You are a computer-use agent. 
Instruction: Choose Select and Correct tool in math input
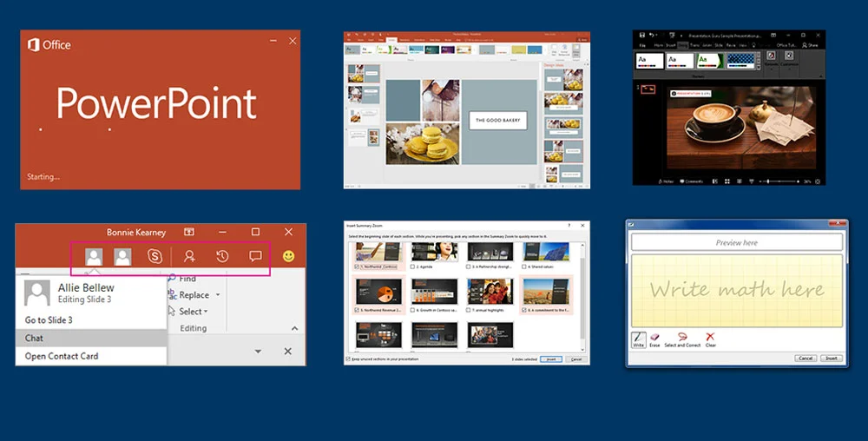[682, 339]
